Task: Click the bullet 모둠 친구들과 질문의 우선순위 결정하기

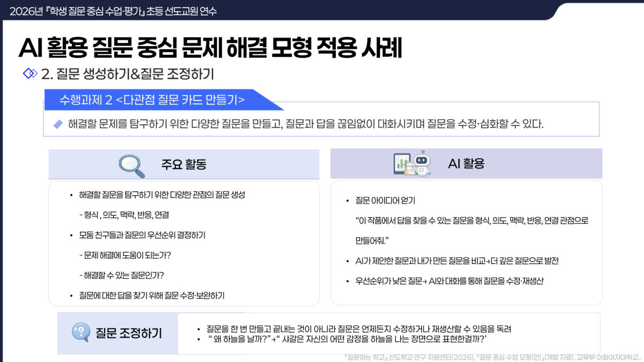Action: (x=142, y=235)
